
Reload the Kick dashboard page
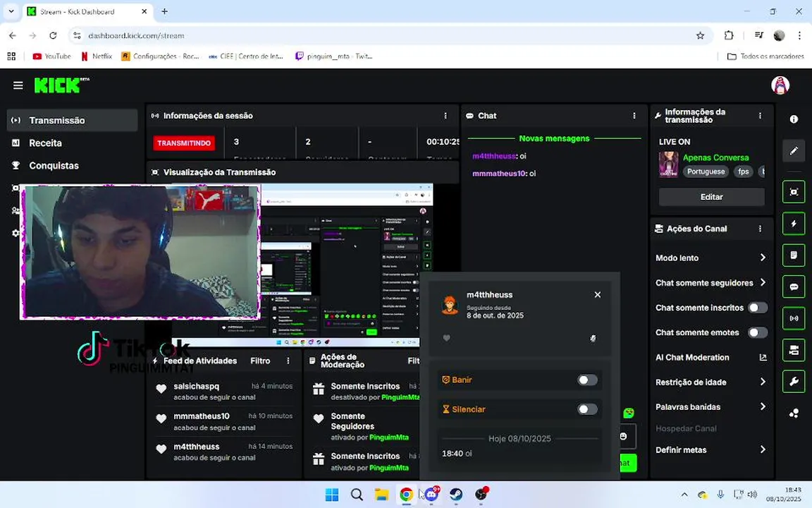click(x=53, y=36)
